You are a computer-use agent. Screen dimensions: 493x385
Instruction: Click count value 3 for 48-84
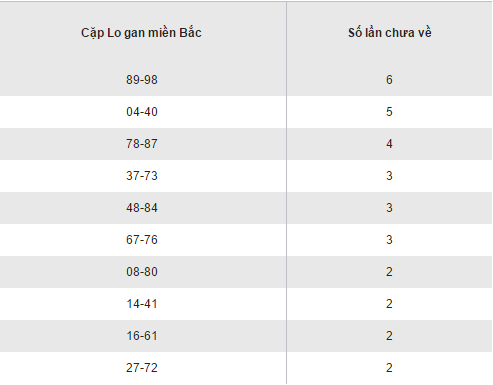389,208
